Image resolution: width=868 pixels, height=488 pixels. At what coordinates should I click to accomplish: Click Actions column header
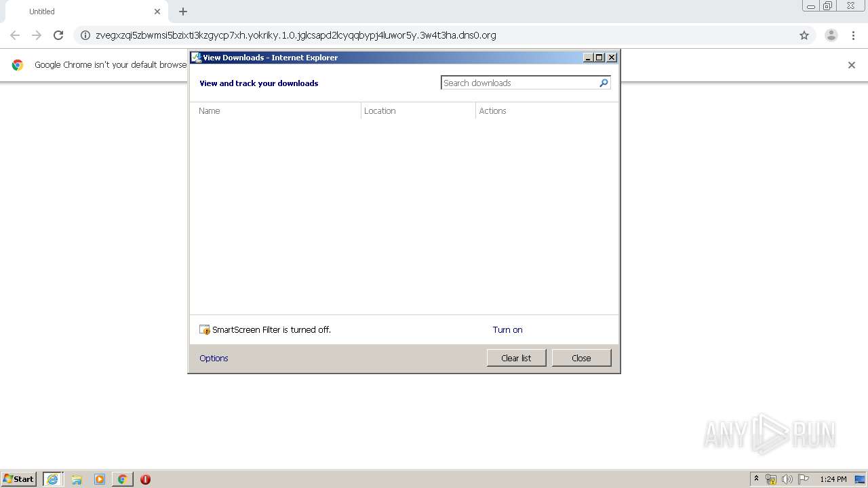tap(547, 110)
